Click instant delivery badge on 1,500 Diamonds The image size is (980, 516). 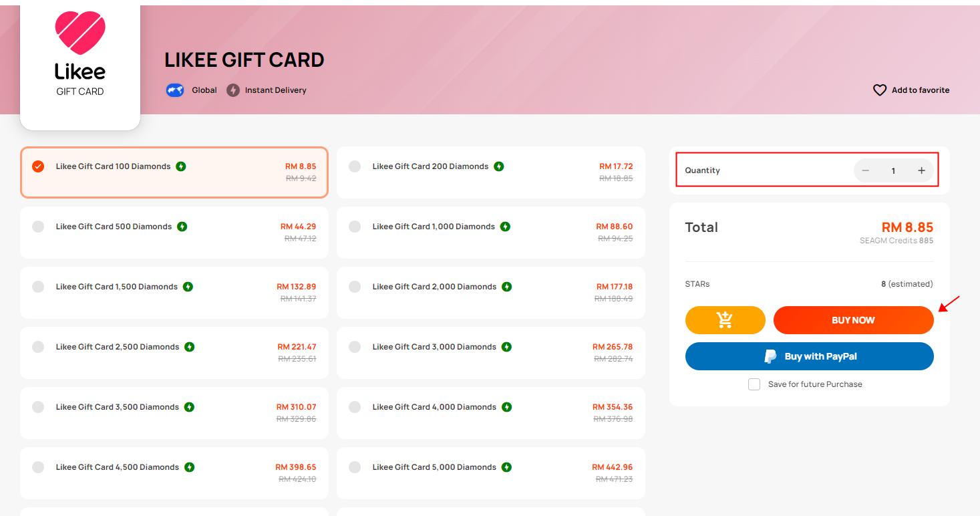point(188,287)
